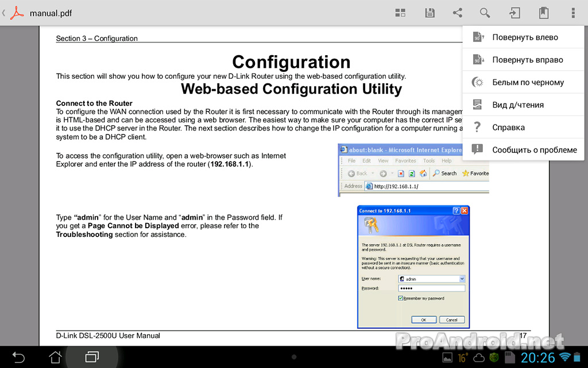This screenshot has height=368, width=588.
Task: Select Повернуть влево menu item
Action: click(x=524, y=37)
